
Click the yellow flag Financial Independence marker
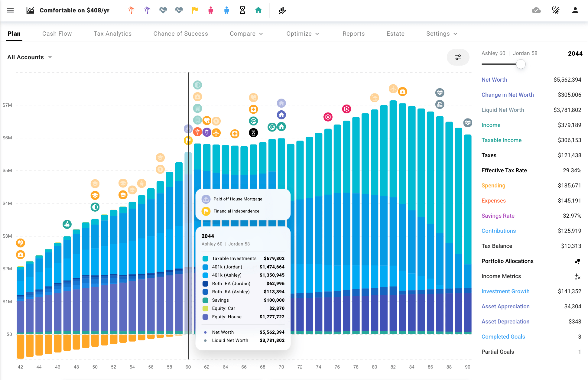[x=188, y=140]
